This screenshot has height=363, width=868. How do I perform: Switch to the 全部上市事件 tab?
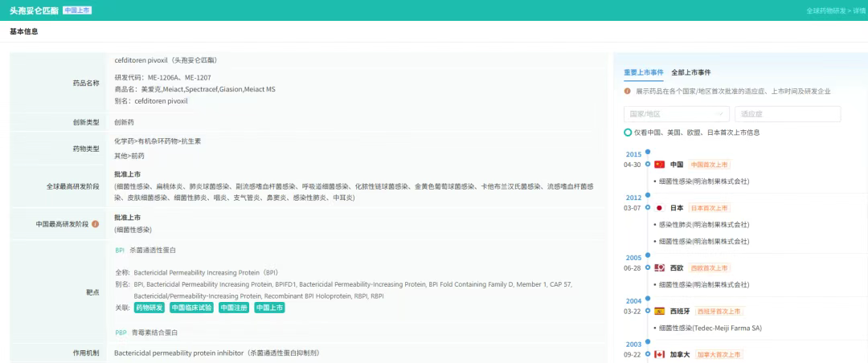pos(691,72)
